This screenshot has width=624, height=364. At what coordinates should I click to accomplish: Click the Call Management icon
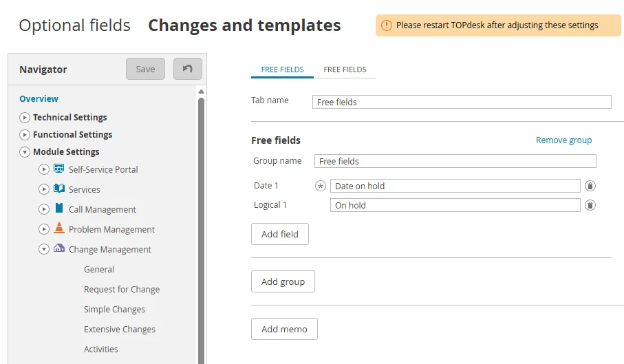click(58, 209)
